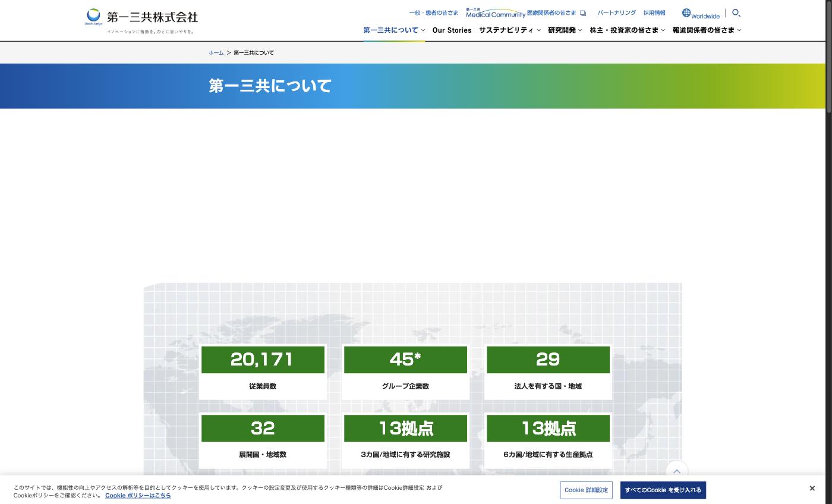Accept all cookies with すべてのCookie を受け入れる
The image size is (832, 504).
pos(663,490)
